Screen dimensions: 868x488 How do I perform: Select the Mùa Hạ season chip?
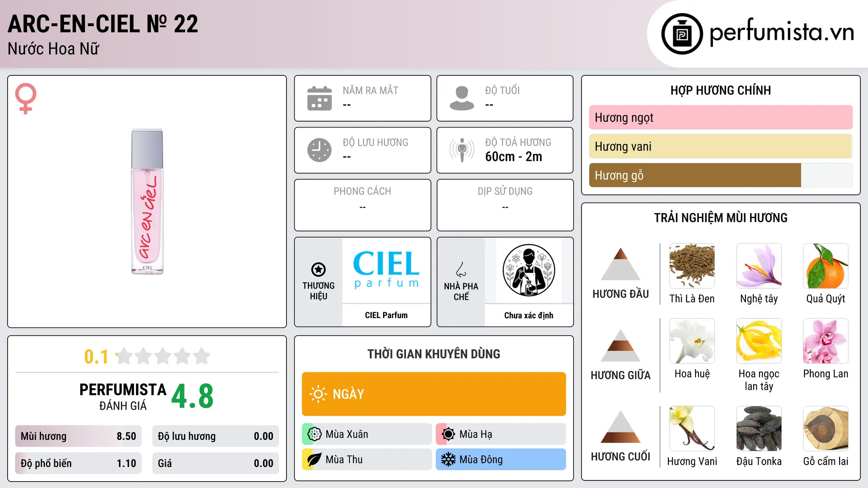[x=501, y=434]
